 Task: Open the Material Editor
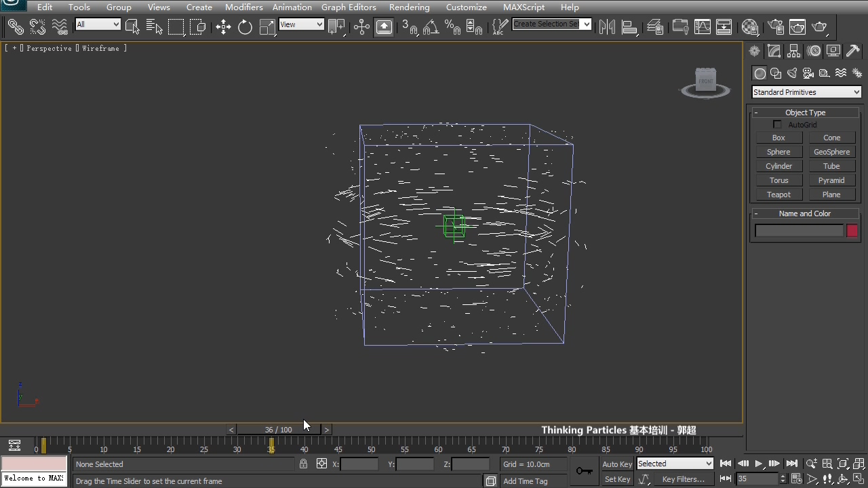point(750,26)
